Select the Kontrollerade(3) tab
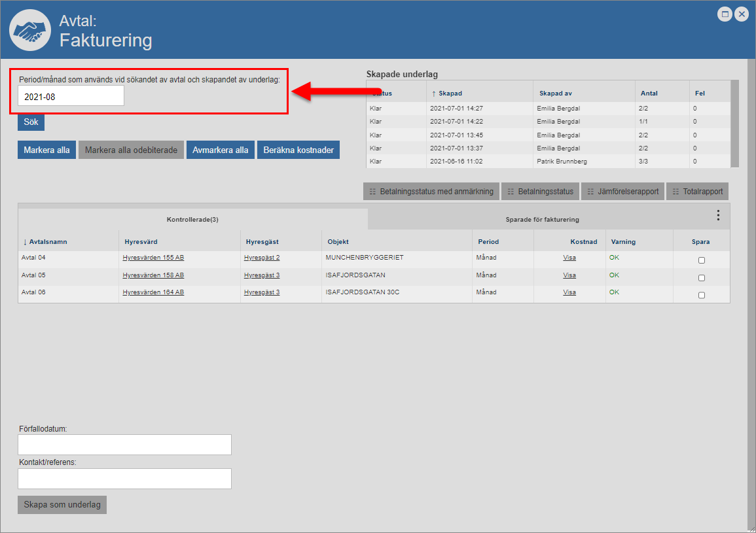This screenshot has height=533, width=756. 192,220
